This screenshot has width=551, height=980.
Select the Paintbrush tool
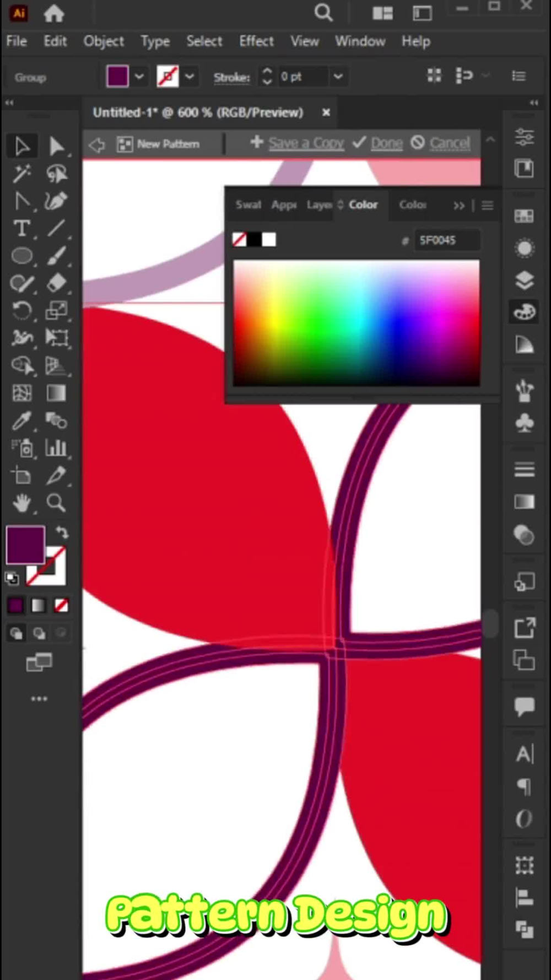[56, 256]
